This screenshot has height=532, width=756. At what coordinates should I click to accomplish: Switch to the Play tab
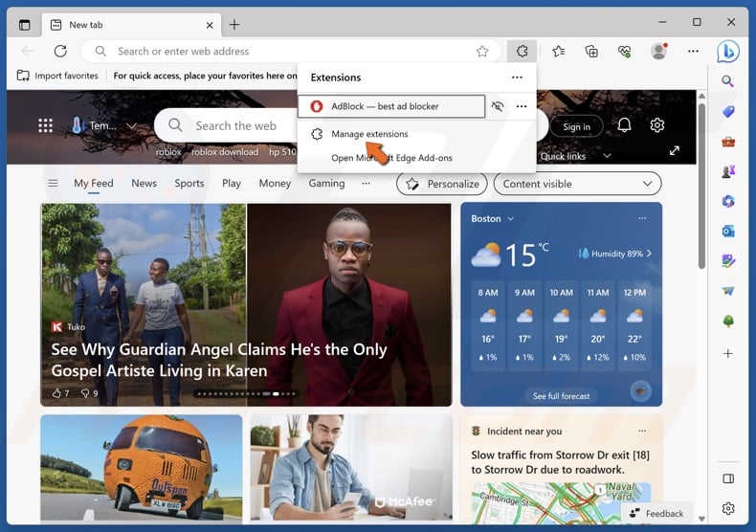pyautogui.click(x=232, y=184)
